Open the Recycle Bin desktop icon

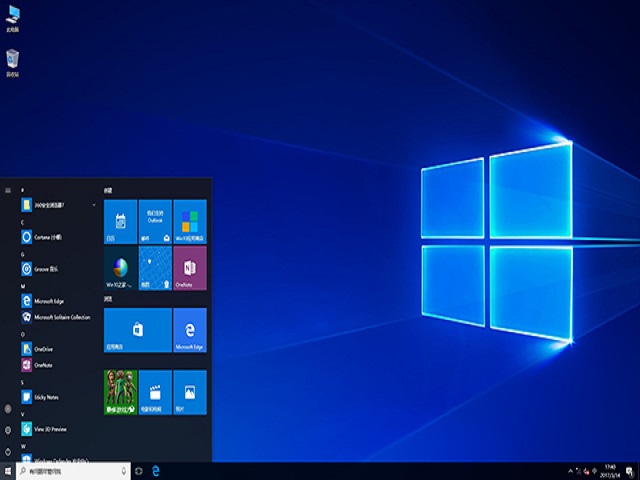13,62
